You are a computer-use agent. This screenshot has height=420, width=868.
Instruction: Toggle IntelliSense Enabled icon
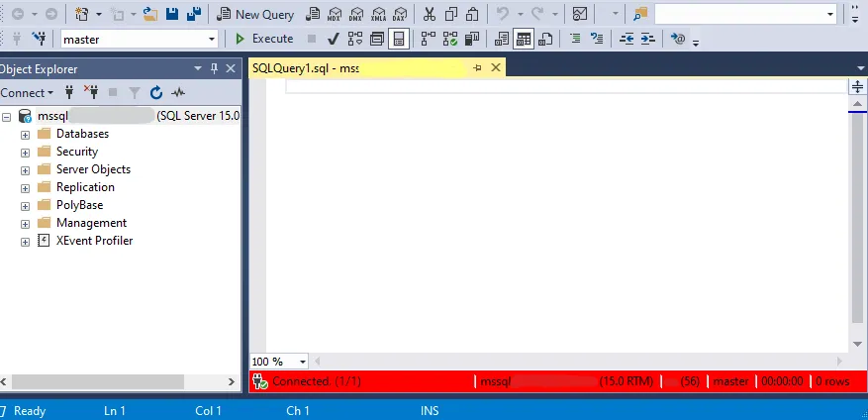(x=399, y=39)
